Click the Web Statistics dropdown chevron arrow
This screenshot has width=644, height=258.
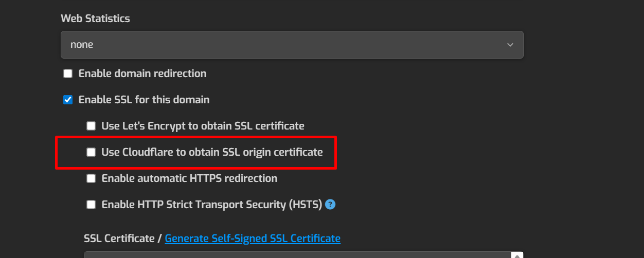[510, 45]
